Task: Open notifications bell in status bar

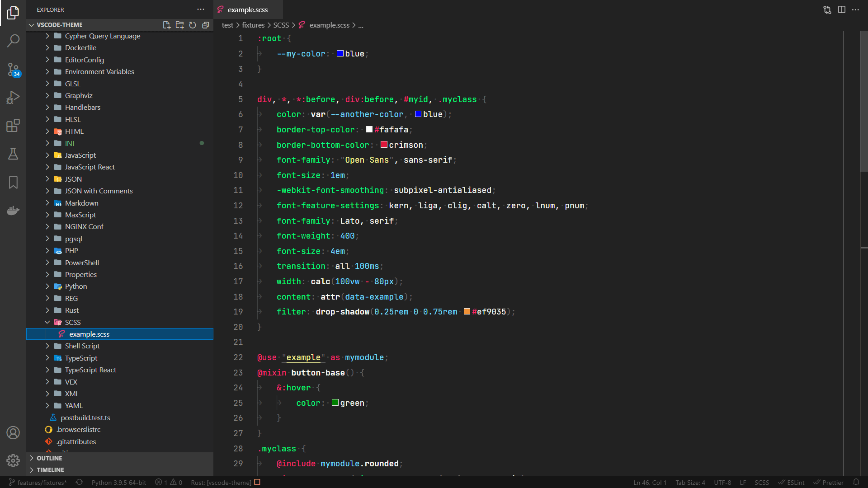Action: coord(856,482)
